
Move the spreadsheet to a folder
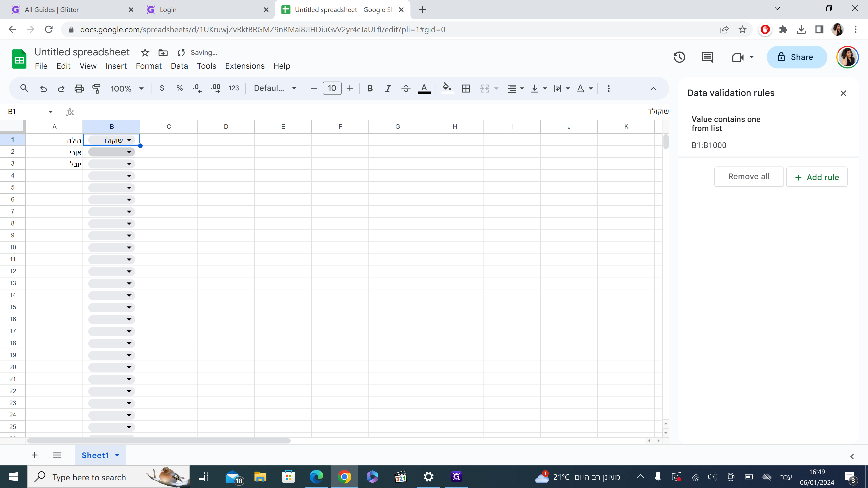coord(163,53)
